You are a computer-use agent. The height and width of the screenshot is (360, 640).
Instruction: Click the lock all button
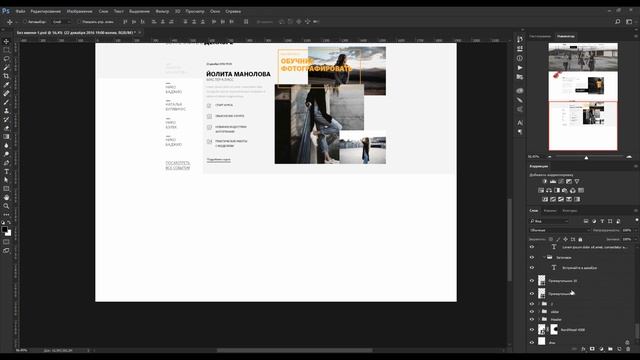[x=580, y=239]
